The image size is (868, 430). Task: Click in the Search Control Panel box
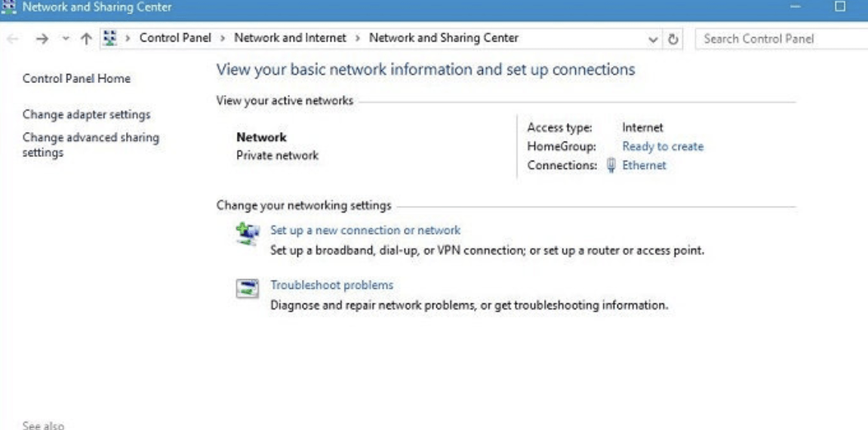[781, 39]
